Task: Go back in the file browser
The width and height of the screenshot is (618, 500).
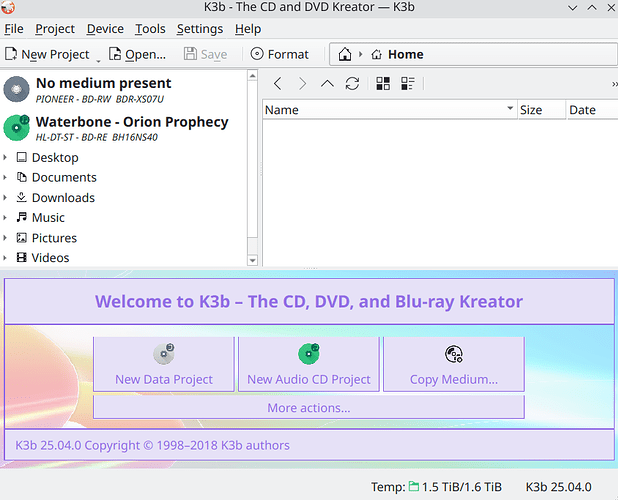Action: (x=278, y=84)
